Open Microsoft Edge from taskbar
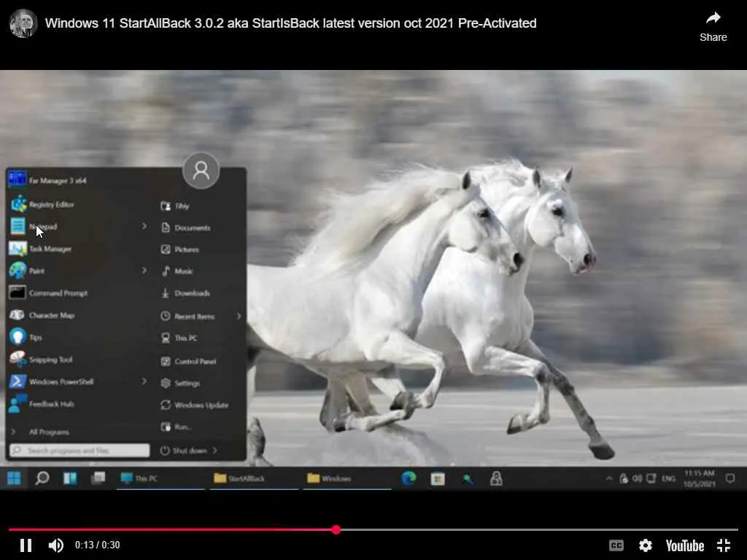The image size is (747, 560). pos(409,478)
